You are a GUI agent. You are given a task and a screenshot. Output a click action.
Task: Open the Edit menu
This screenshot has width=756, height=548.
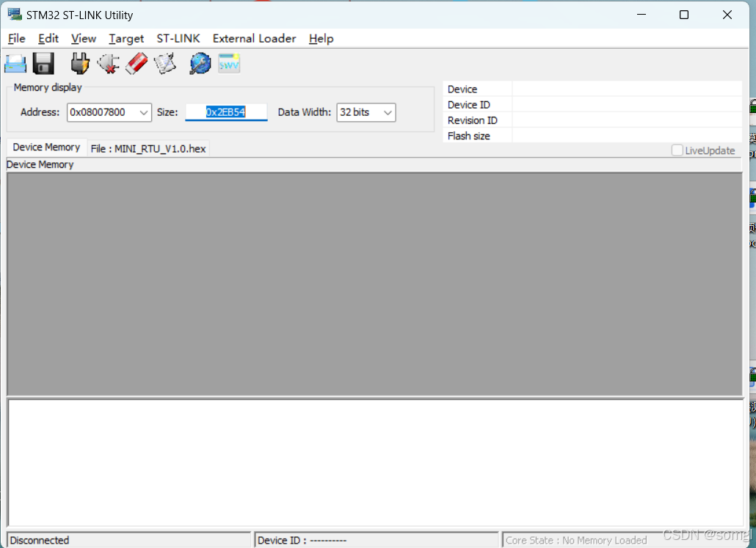(48, 39)
